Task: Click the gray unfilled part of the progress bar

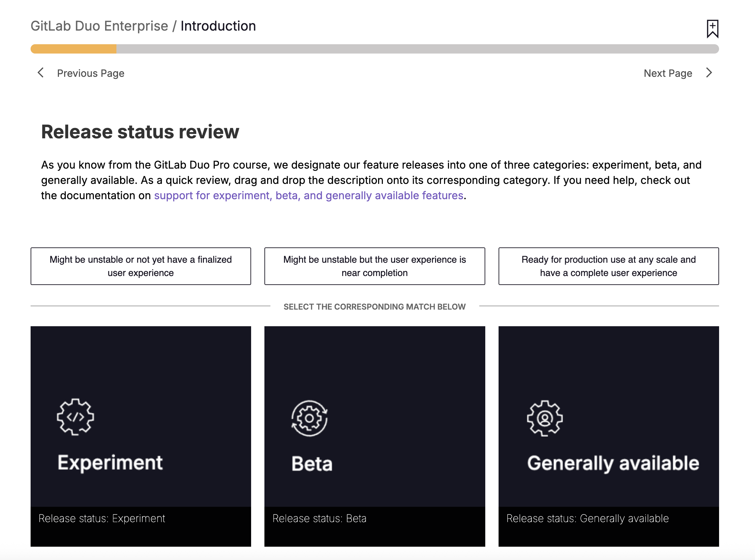Action: tap(417, 49)
